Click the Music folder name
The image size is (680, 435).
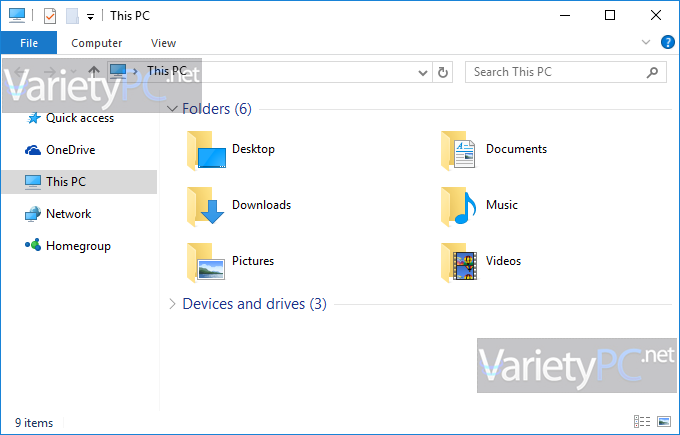pyautogui.click(x=502, y=205)
